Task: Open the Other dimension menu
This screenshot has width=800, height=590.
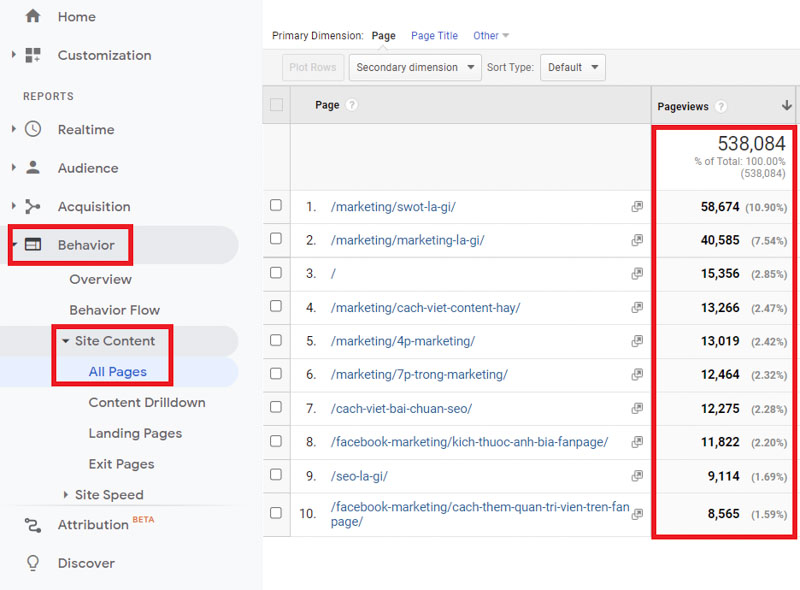Action: (x=489, y=35)
